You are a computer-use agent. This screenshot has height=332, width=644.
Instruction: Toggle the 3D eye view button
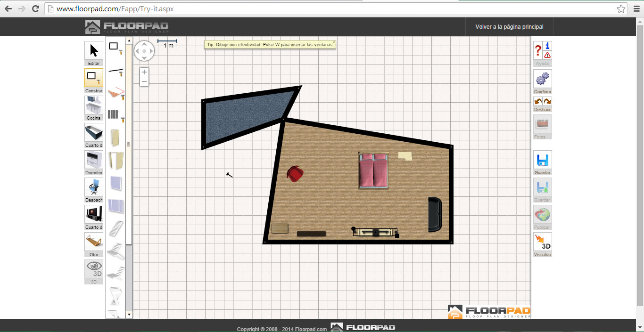tap(93, 269)
